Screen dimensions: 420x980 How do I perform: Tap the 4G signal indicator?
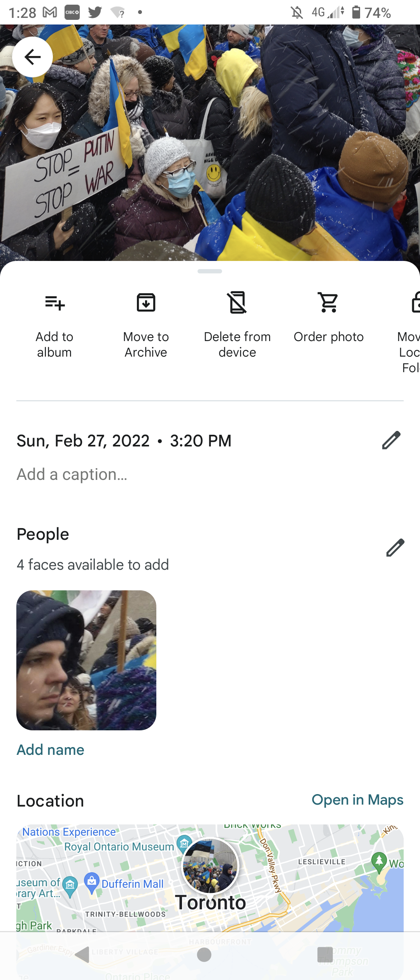coord(327,12)
